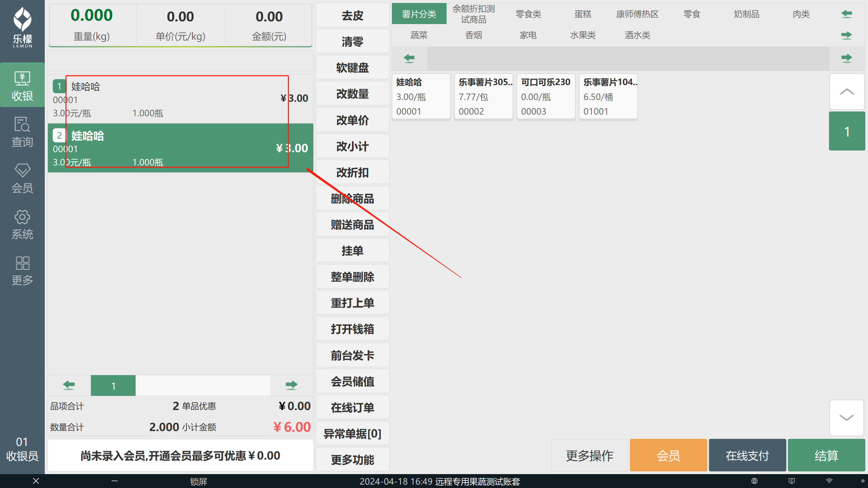Open 异常单据[0] abnormal documents
Image resolution: width=868 pixels, height=488 pixels.
coord(353,433)
